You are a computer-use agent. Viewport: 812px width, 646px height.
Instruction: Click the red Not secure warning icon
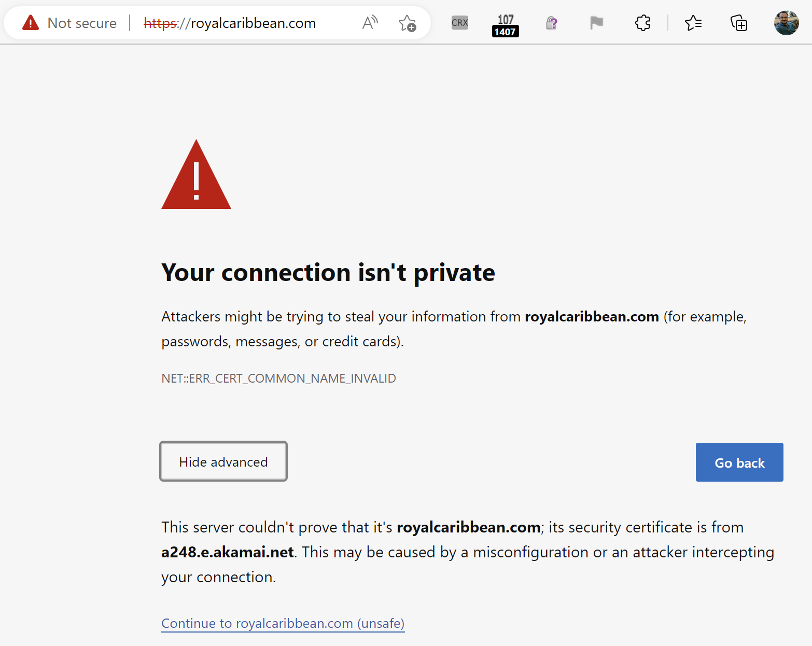coord(31,23)
